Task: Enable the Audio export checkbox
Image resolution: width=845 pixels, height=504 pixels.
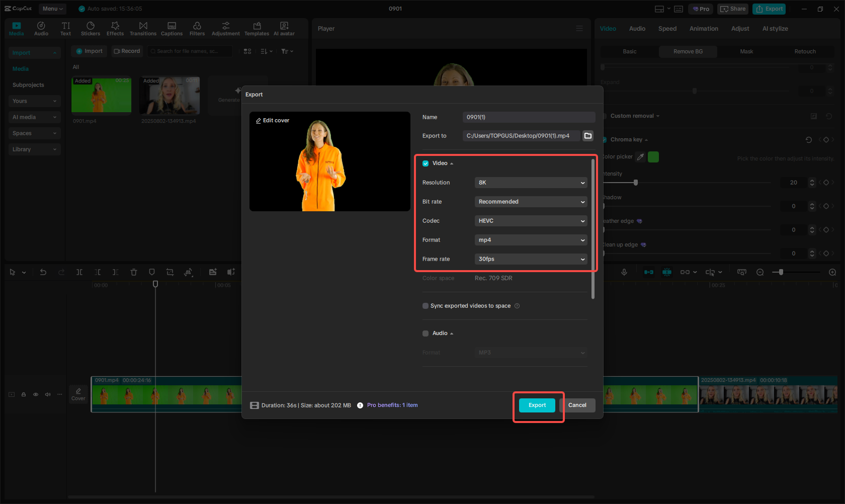Action: coord(425,333)
